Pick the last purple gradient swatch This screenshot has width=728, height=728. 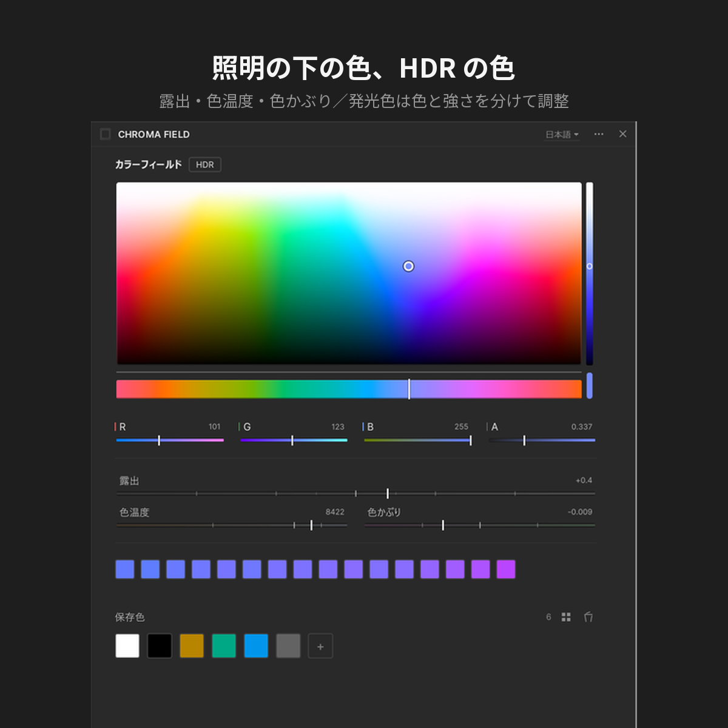pyautogui.click(x=506, y=569)
